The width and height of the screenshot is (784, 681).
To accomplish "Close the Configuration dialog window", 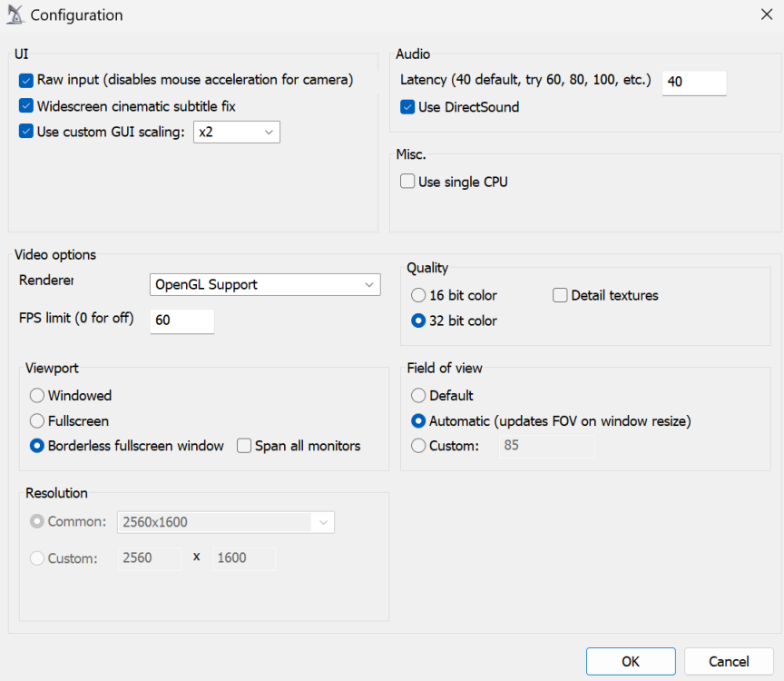I will coord(767,15).
